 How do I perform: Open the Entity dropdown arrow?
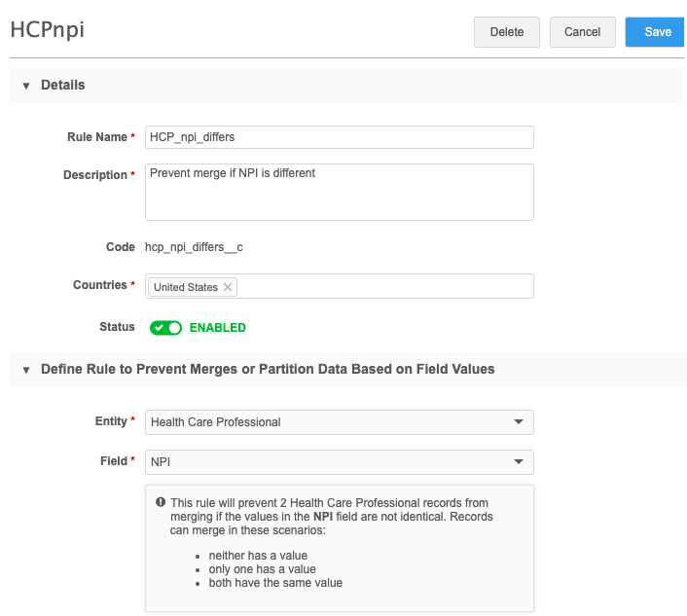[518, 422]
